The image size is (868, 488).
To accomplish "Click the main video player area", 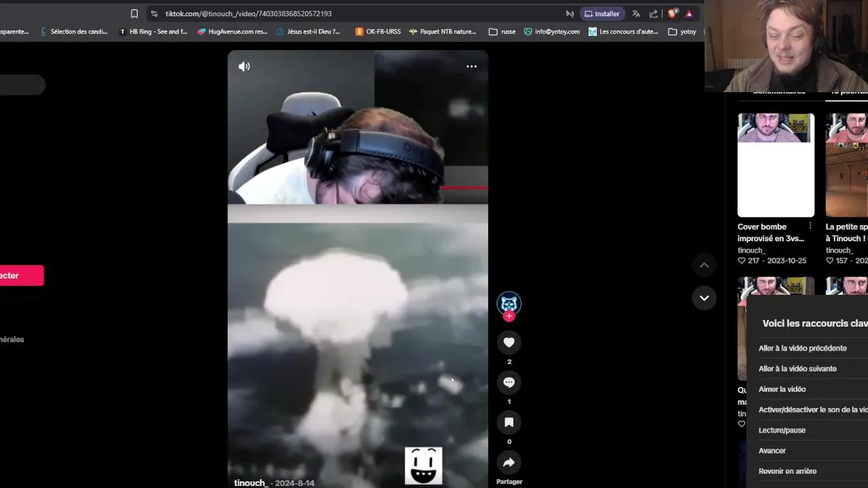I will [x=357, y=268].
